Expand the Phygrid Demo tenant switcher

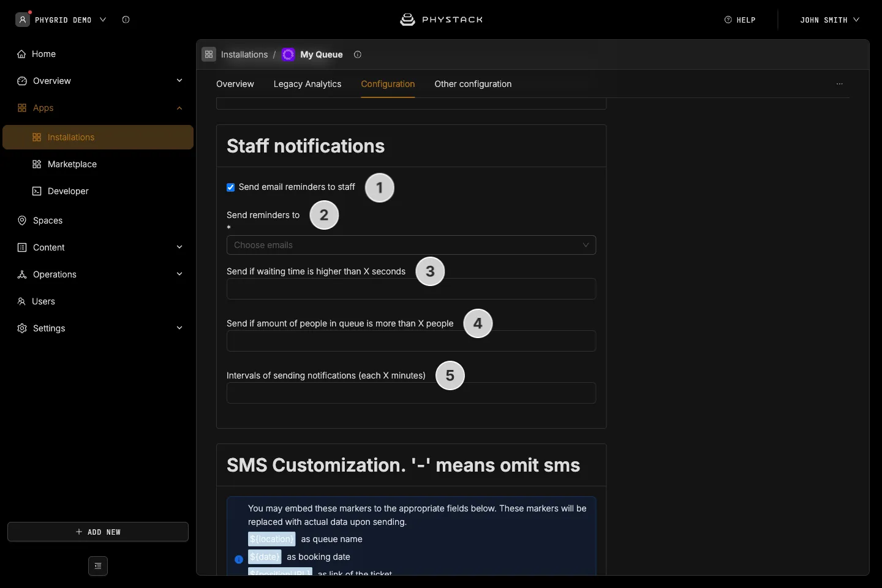pos(103,20)
